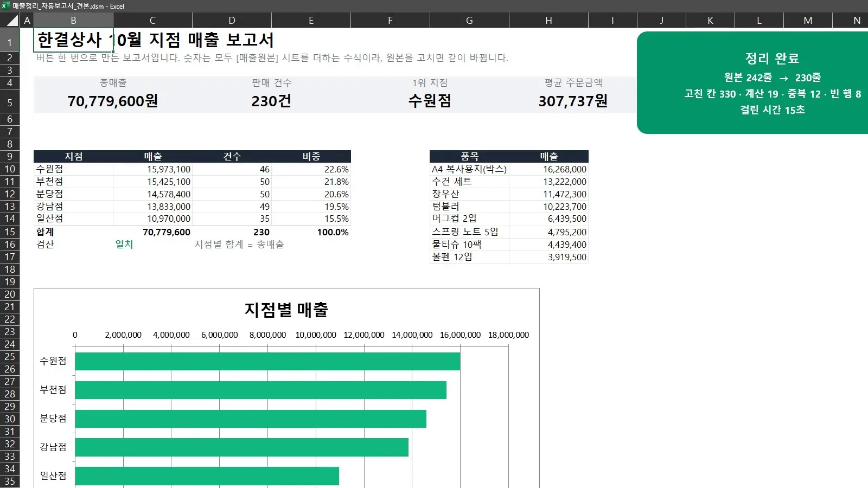Select column K header

click(710, 21)
